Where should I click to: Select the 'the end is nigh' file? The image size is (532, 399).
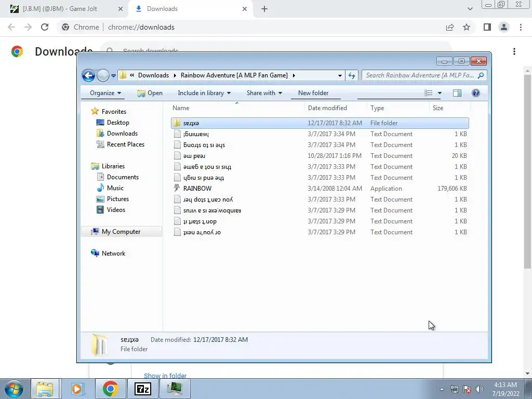320,178
